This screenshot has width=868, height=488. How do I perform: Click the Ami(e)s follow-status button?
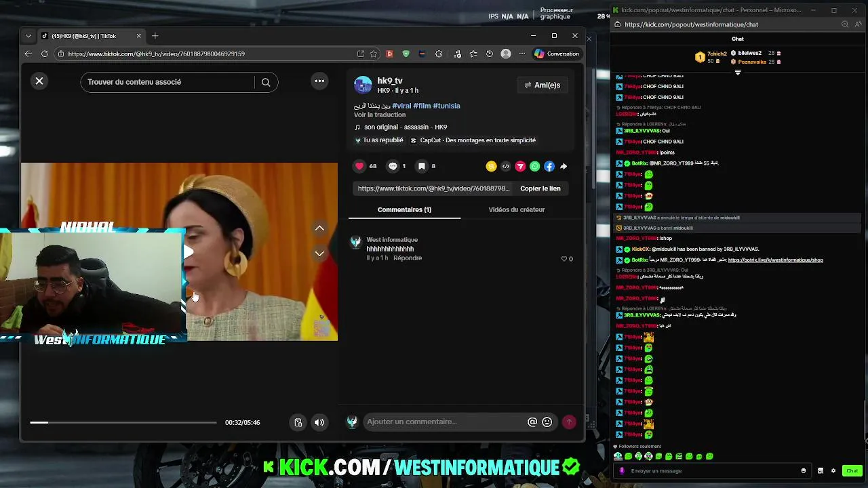pyautogui.click(x=542, y=85)
